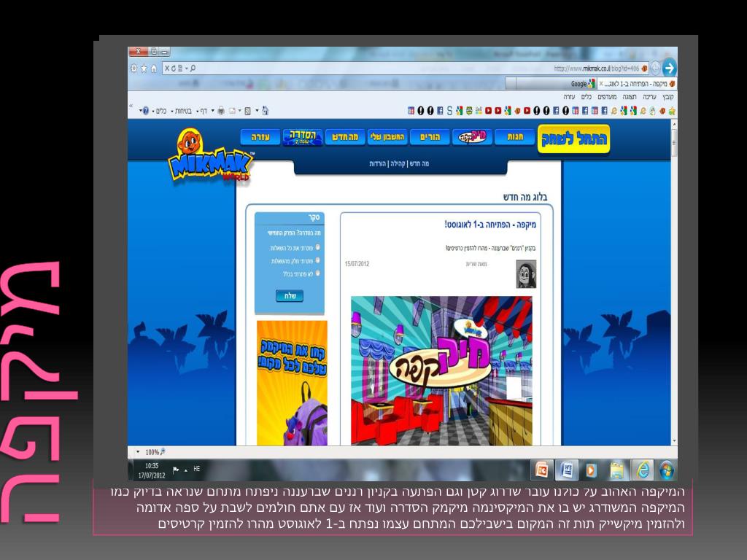This screenshot has height=560, width=747.
Task: Select the third poll answer radio button
Action: 318,273
